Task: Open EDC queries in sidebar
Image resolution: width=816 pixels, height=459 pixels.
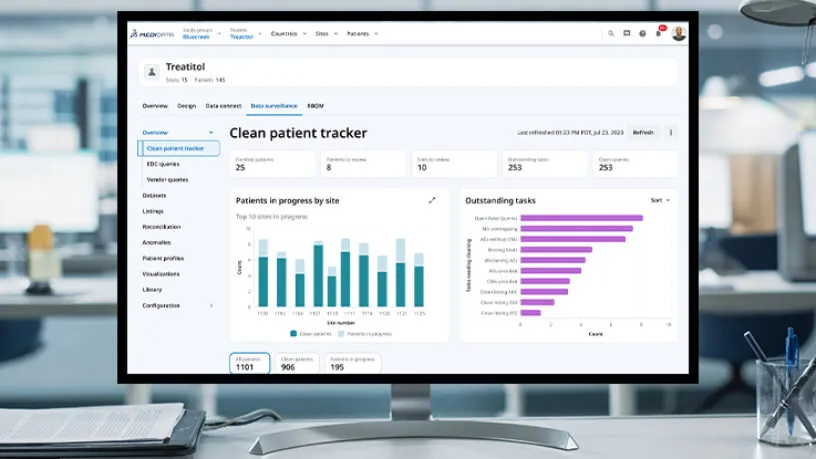Action: 163,164
